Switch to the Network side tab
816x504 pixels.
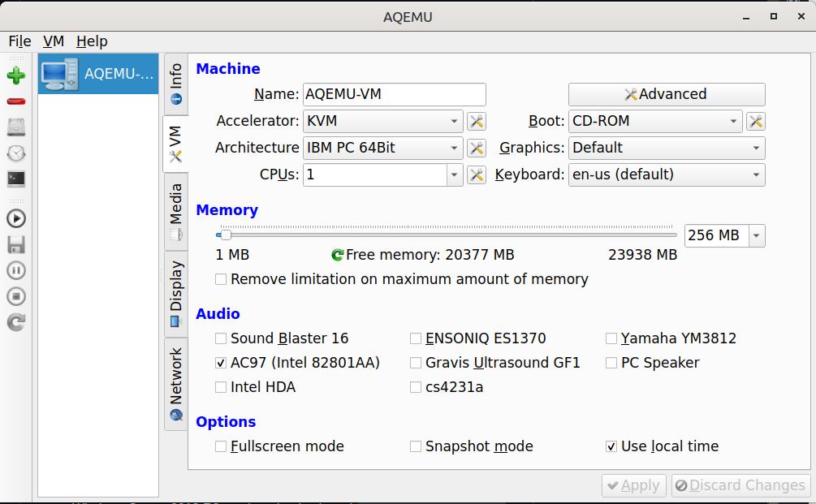click(x=176, y=384)
